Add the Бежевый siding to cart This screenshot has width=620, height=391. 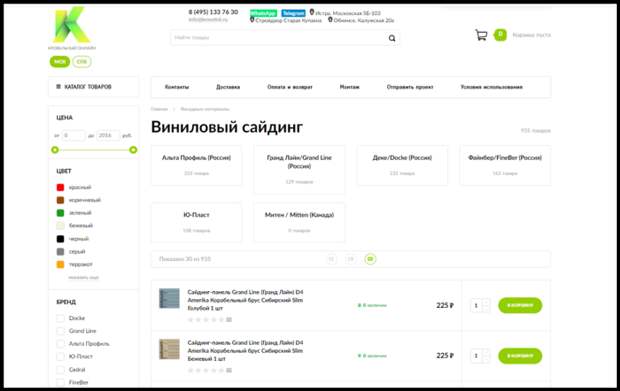tap(520, 356)
